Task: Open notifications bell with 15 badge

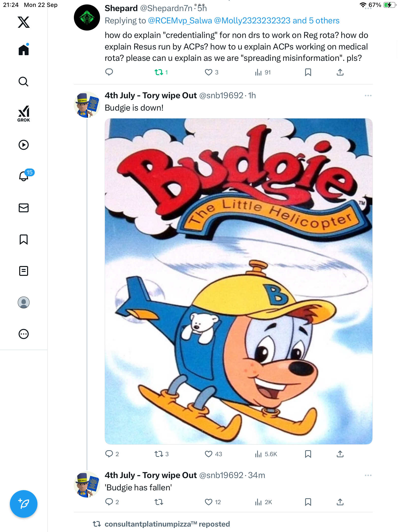Action: pyautogui.click(x=24, y=176)
